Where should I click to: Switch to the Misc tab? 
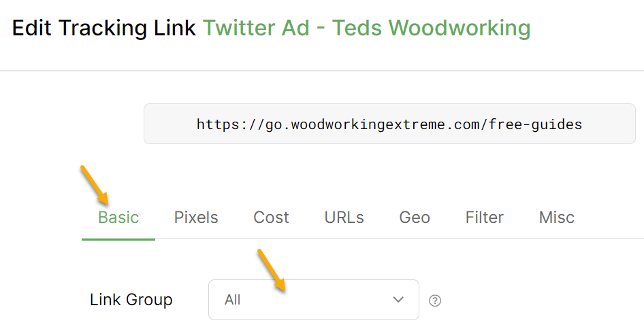pos(557,218)
